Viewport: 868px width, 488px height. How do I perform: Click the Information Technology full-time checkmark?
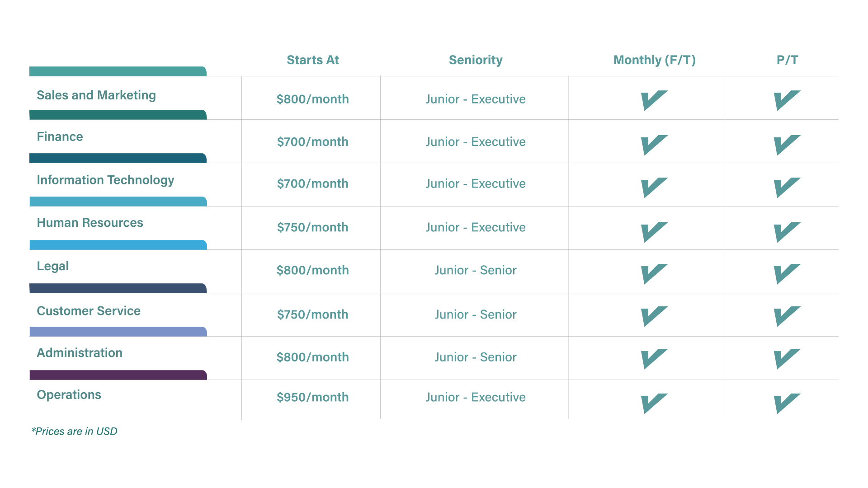654,188
